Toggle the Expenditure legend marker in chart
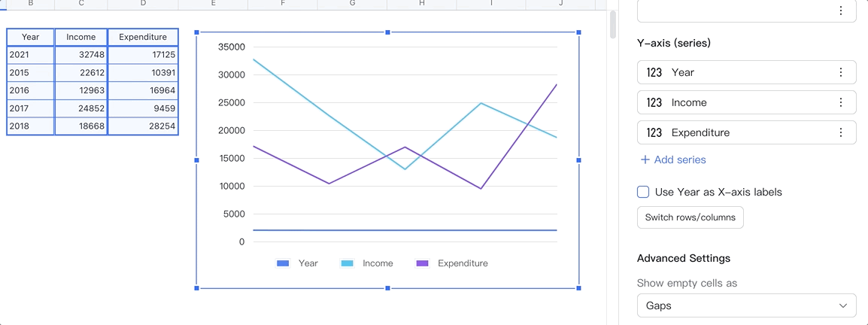This screenshot has height=325, width=868. [423, 263]
